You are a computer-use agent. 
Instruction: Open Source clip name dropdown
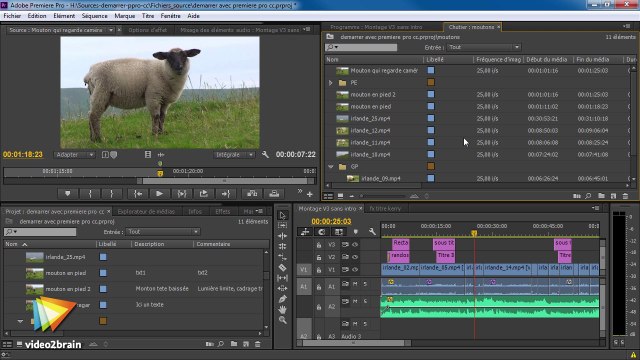click(111, 30)
